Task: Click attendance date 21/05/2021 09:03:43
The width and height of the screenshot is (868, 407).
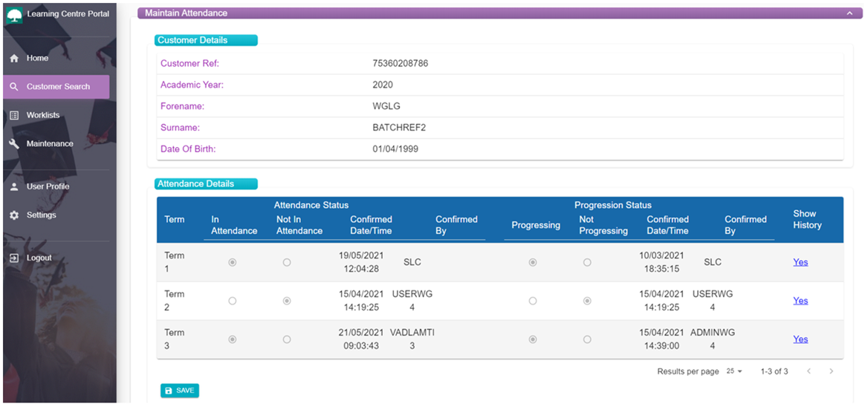Action: pos(361,339)
